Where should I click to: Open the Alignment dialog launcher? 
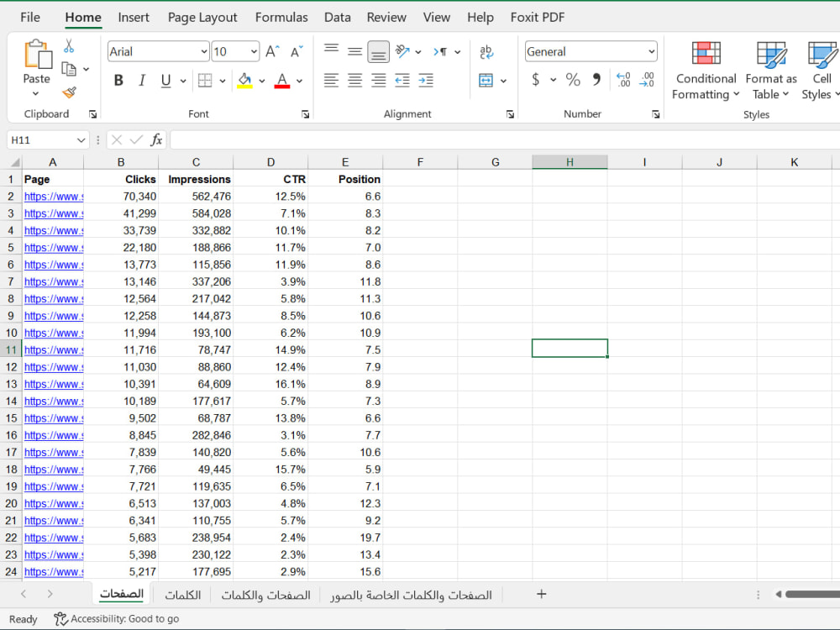(510, 114)
